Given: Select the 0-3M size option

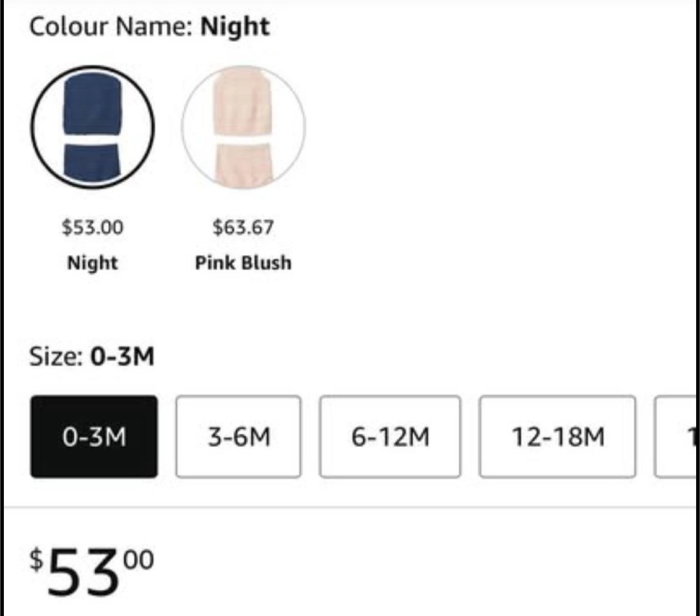Looking at the screenshot, I should [x=94, y=436].
